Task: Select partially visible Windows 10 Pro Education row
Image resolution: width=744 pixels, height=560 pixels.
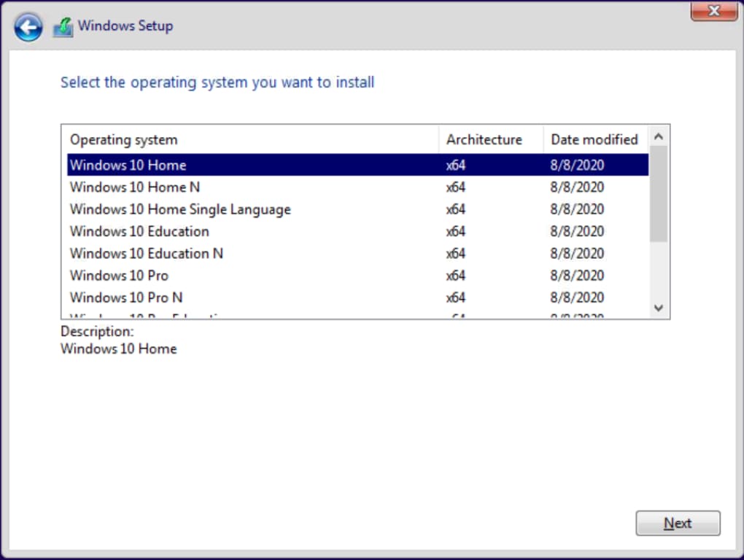Action: [146, 316]
